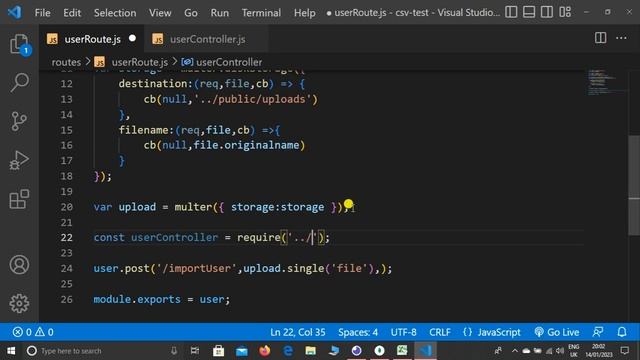Open Windows Start button

pos(11,351)
